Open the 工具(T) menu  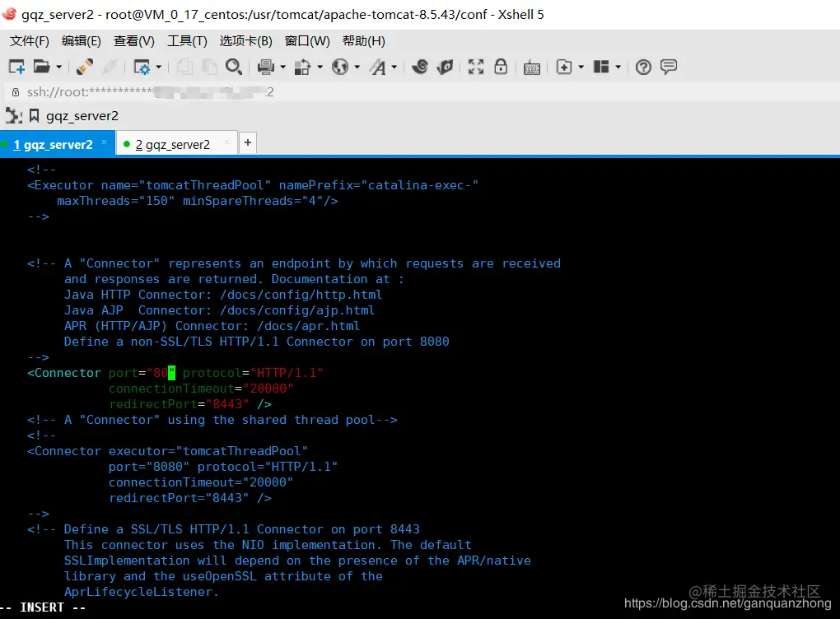tap(187, 41)
